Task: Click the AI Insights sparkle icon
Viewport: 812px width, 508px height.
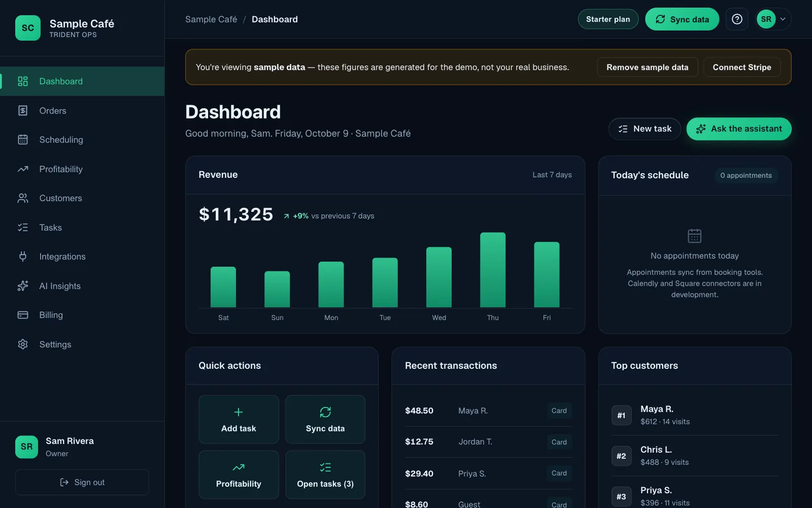Action: point(23,286)
